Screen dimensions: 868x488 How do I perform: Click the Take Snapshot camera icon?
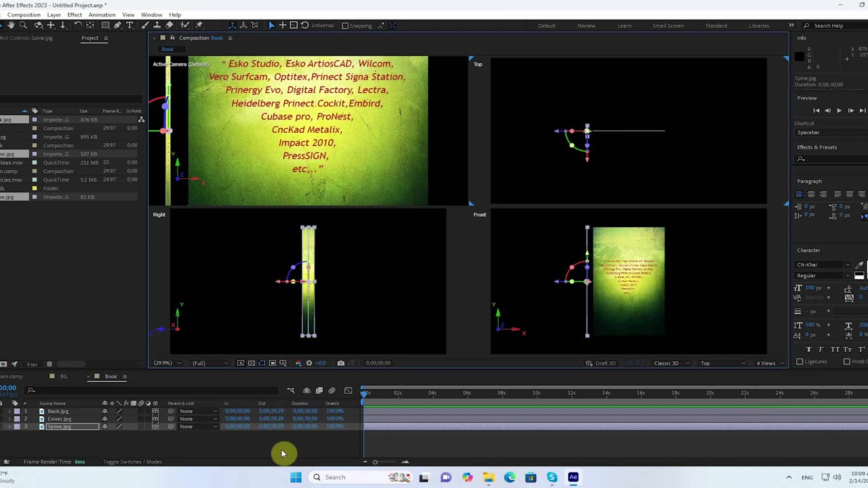(341, 363)
